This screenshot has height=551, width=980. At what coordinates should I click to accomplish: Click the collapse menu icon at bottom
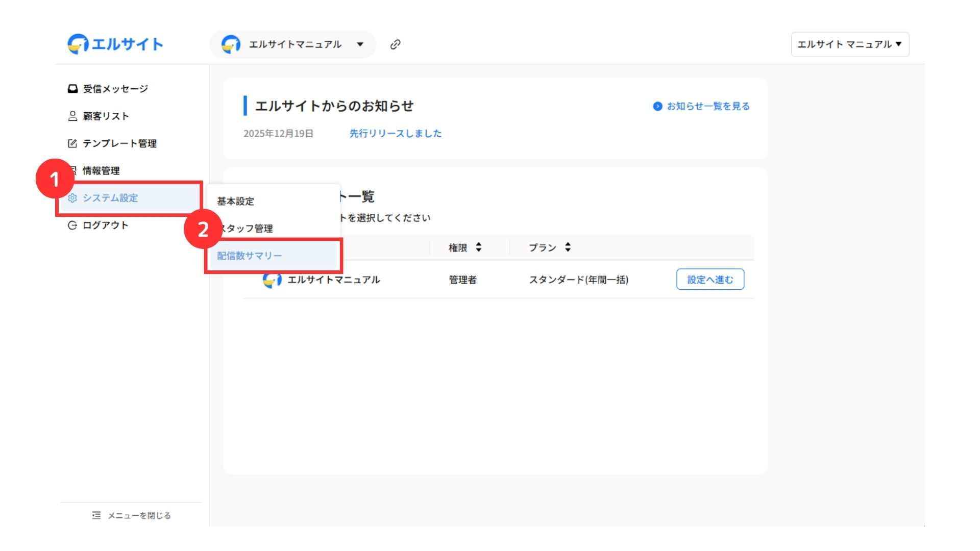pyautogui.click(x=96, y=515)
